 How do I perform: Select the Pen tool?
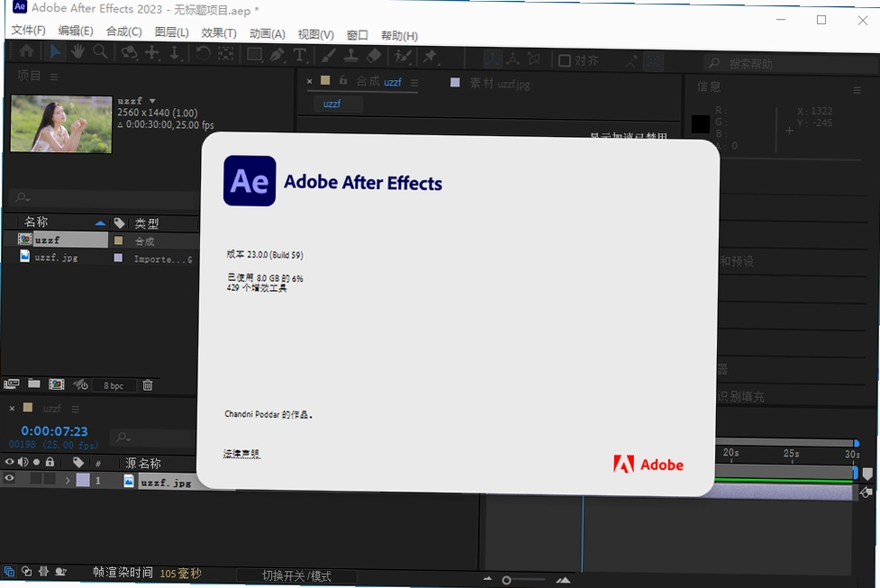pos(277,55)
